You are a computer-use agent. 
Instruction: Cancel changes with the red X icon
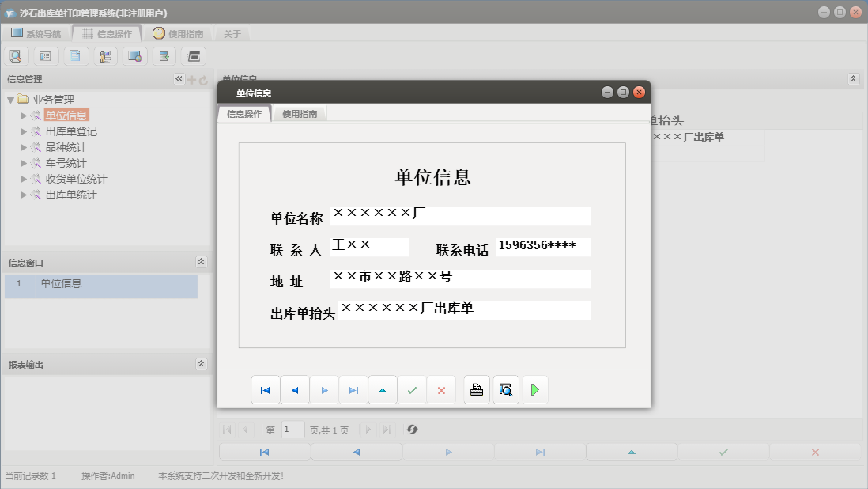tap(441, 389)
